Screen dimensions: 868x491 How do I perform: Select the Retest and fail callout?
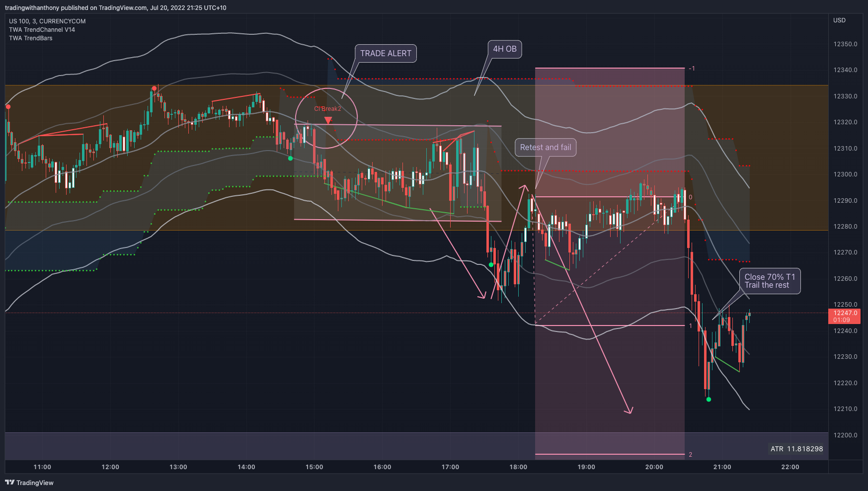coord(546,147)
